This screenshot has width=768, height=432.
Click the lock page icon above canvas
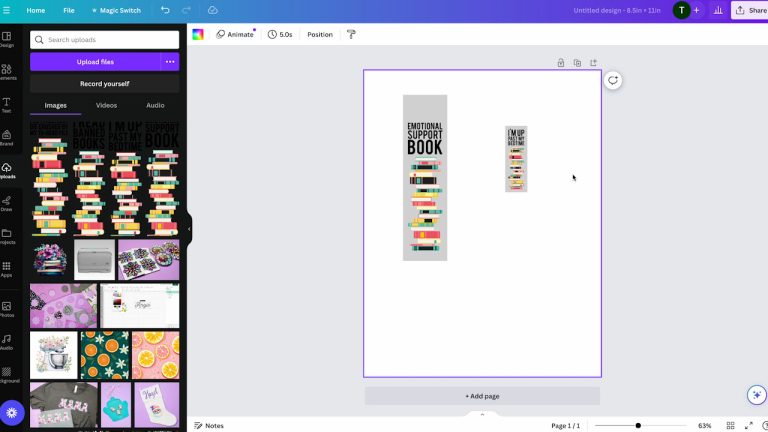pos(561,63)
